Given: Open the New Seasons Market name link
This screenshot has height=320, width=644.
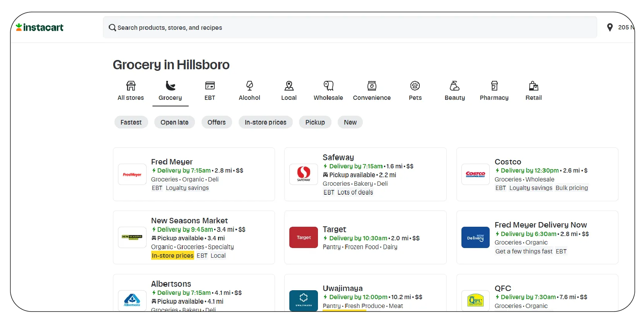Looking at the screenshot, I should 190,221.
